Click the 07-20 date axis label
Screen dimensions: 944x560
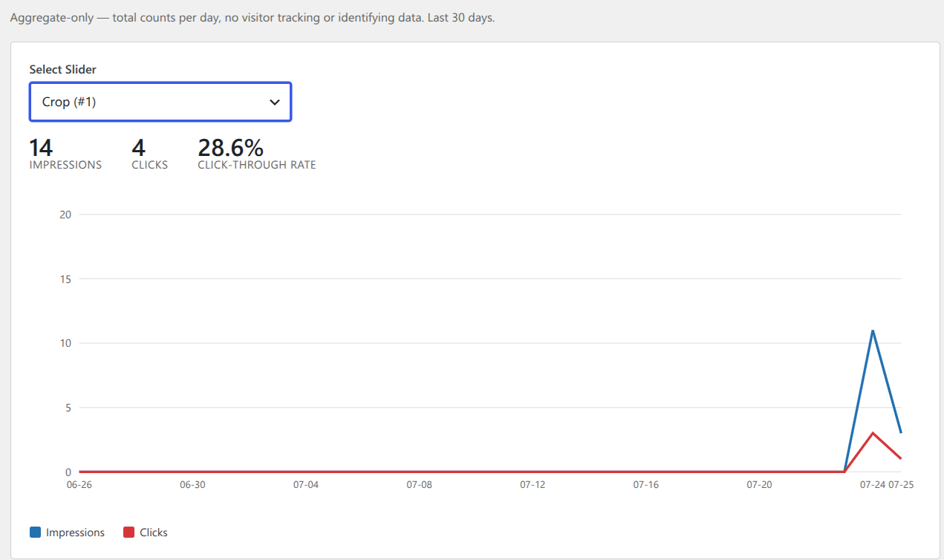759,484
